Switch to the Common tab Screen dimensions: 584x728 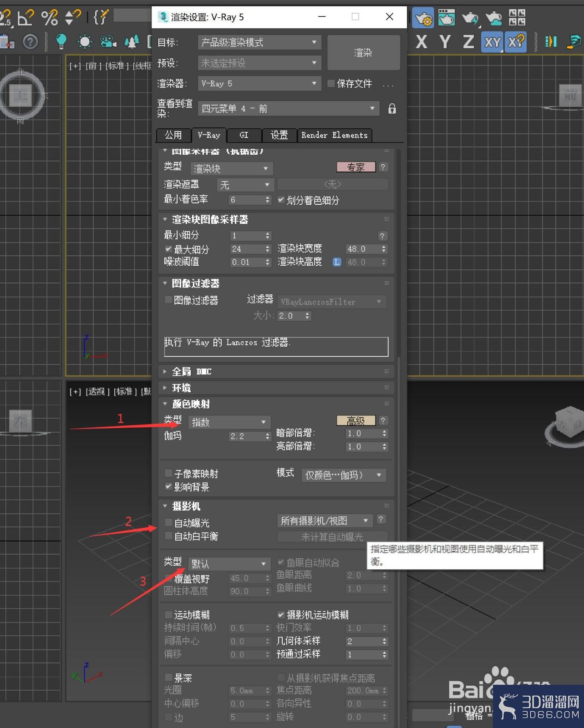tap(173, 135)
